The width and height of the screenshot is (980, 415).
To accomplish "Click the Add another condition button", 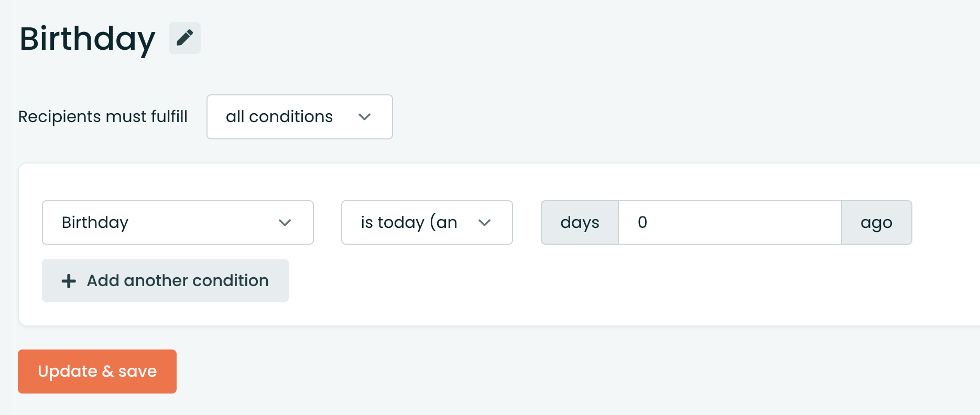I will click(x=165, y=280).
